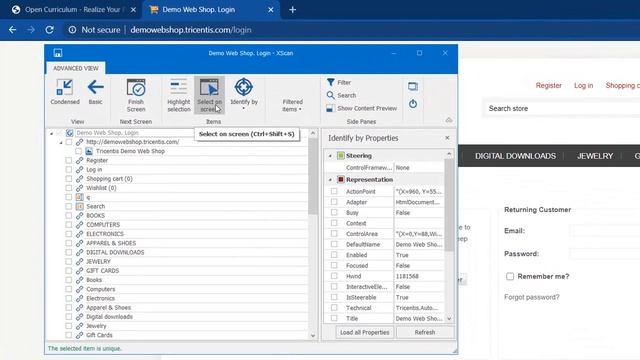This screenshot has height=360, width=640.
Task: Check the ActionPoint property checkbox
Action: pyautogui.click(x=334, y=191)
